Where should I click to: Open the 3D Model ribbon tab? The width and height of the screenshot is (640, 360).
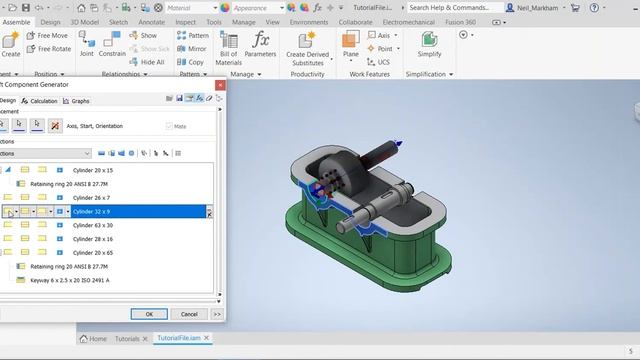coord(84,22)
